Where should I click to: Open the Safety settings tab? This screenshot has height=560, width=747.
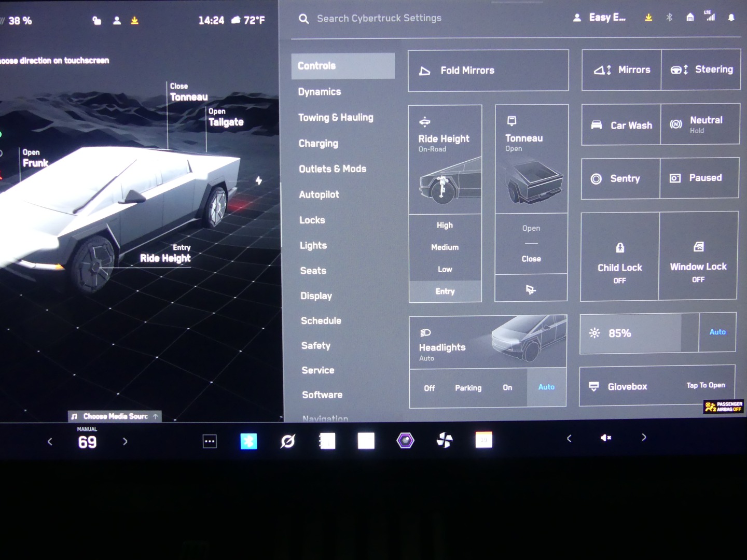coord(316,346)
